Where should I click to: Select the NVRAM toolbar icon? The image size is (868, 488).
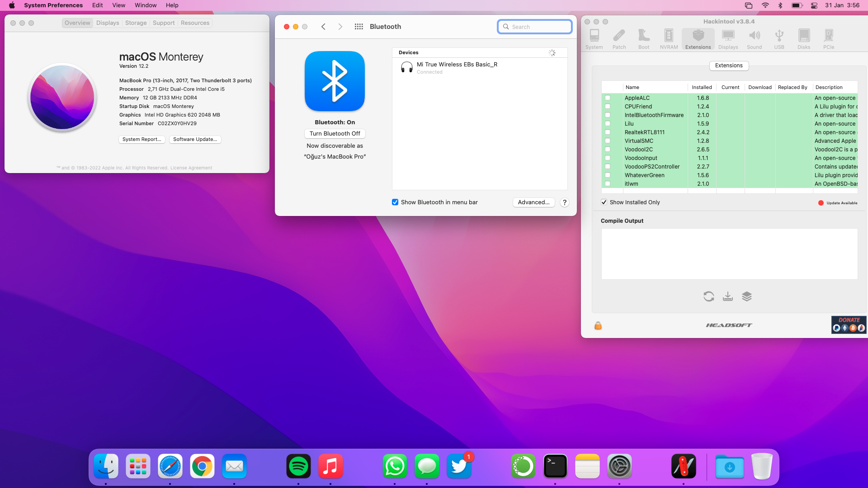click(x=669, y=39)
